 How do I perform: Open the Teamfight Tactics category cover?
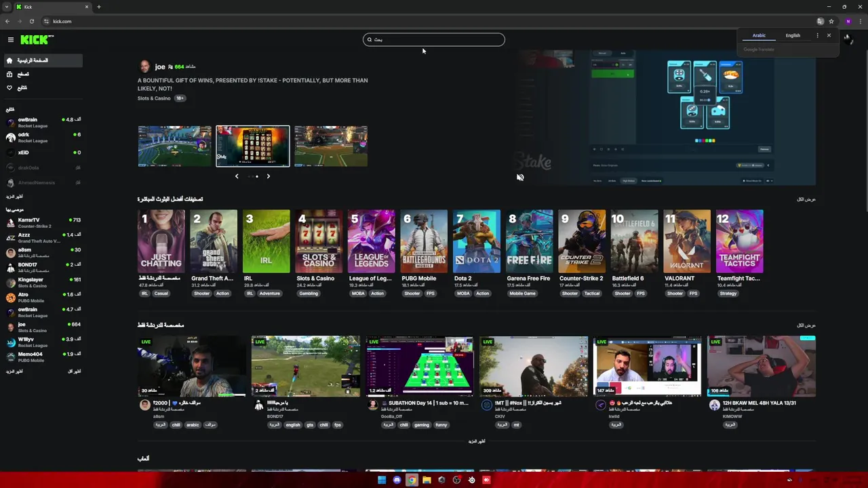click(x=739, y=241)
